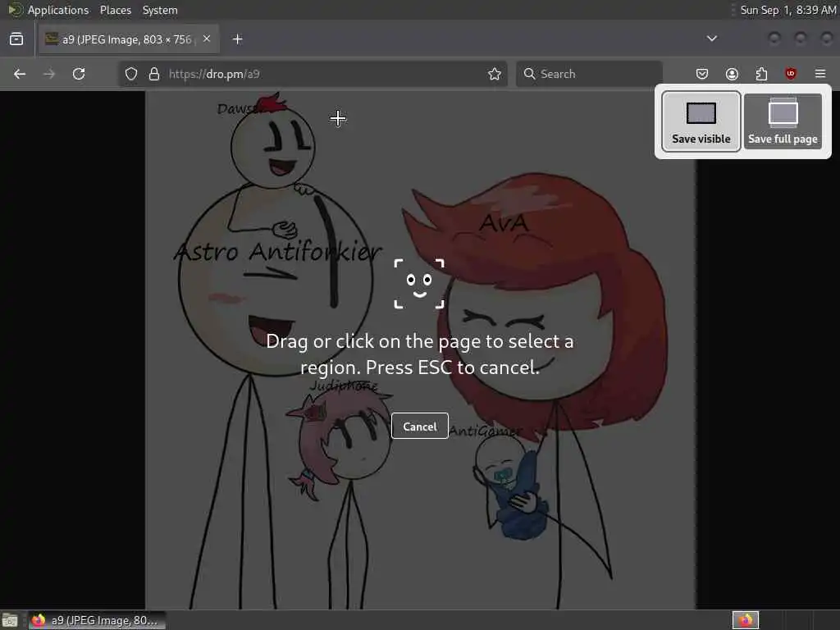Open the uBlock Origin extension icon
This screenshot has height=630, width=840.
(791, 74)
